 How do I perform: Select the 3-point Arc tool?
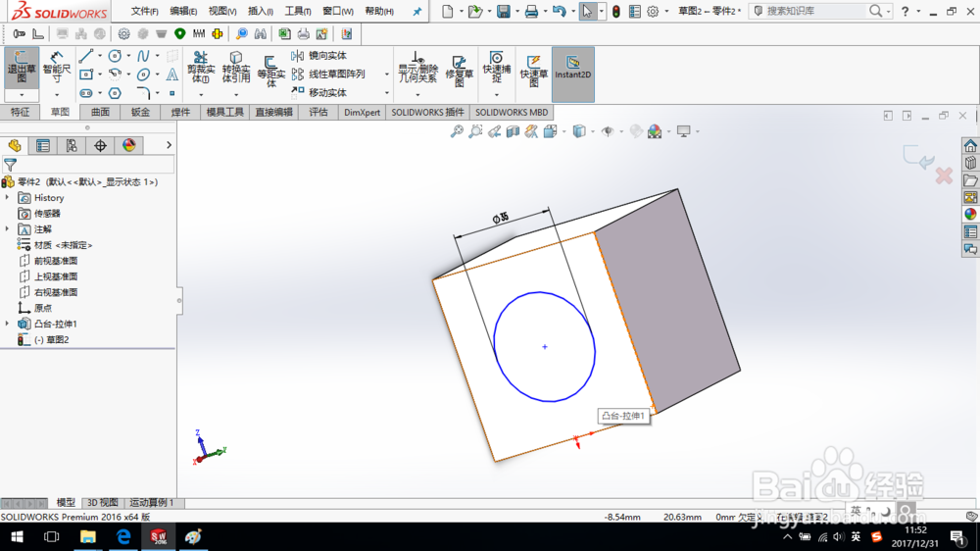click(115, 75)
